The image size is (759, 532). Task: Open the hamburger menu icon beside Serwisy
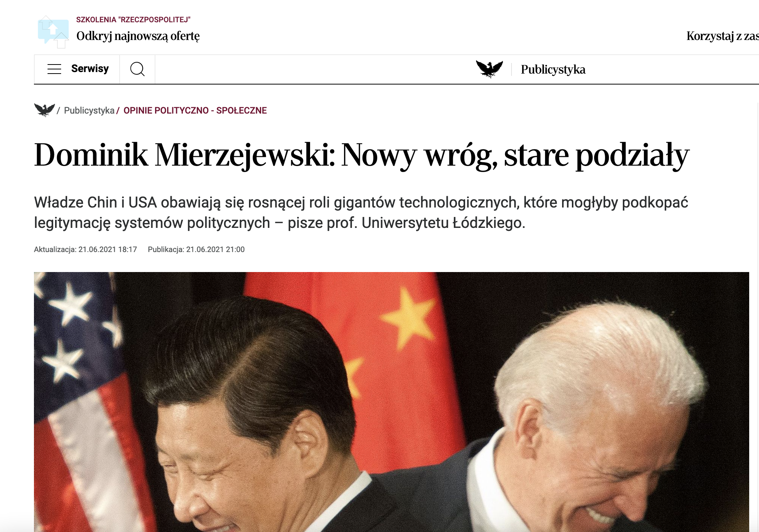coord(54,69)
